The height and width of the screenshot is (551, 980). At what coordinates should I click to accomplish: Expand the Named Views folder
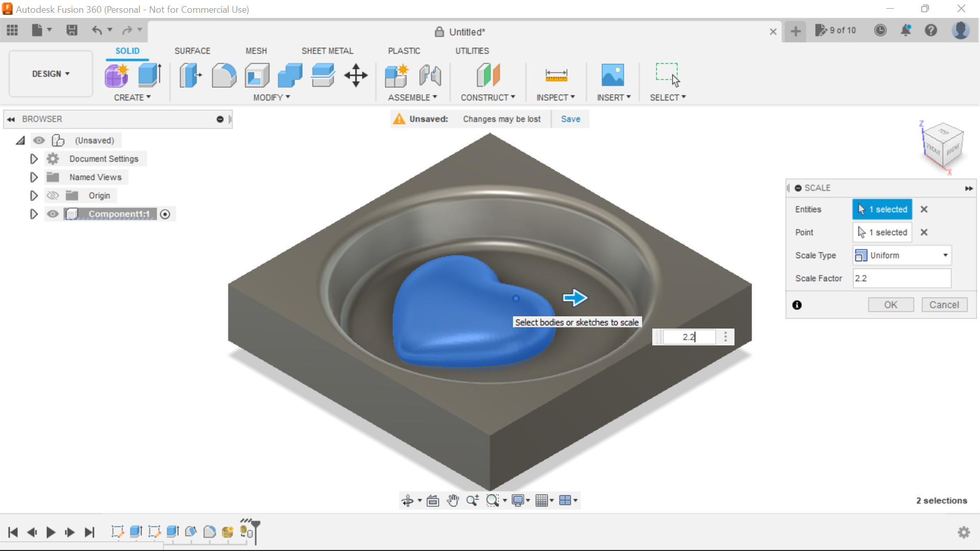[34, 177]
